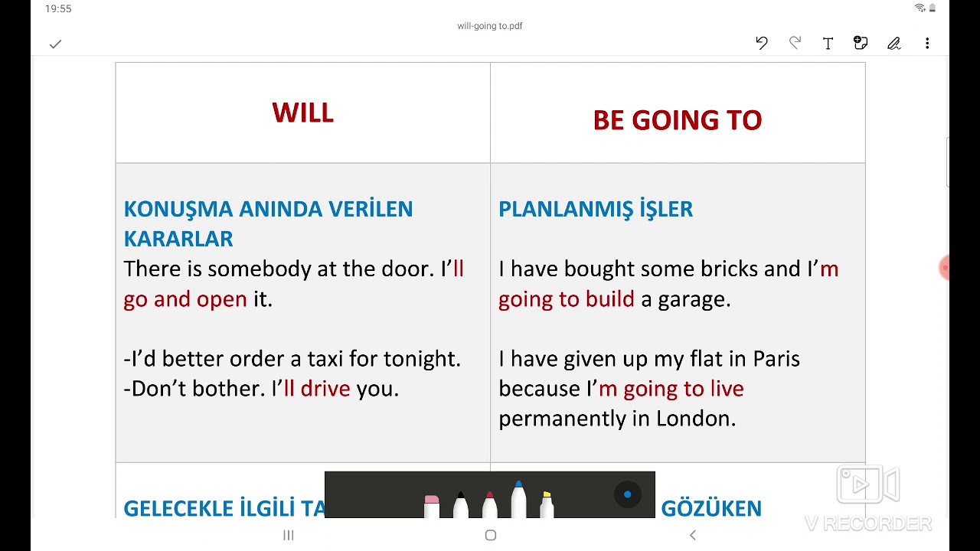Image resolution: width=980 pixels, height=551 pixels.
Task: Tap the Android back button
Action: point(693,536)
